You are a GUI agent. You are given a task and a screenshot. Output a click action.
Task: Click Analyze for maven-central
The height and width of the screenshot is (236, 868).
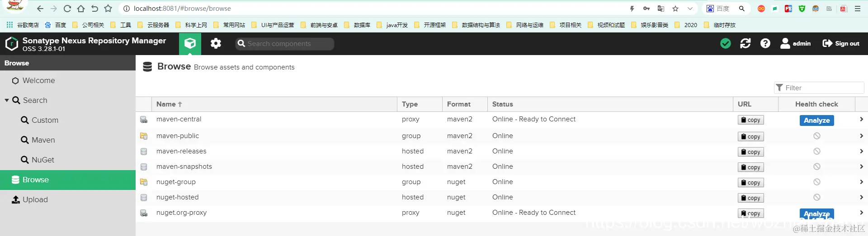(x=817, y=120)
